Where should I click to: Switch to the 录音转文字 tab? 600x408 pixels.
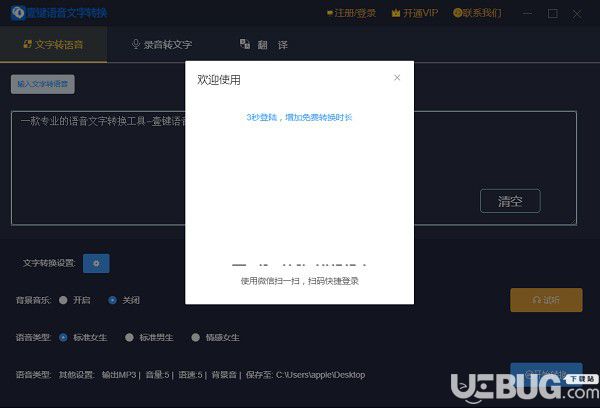161,45
